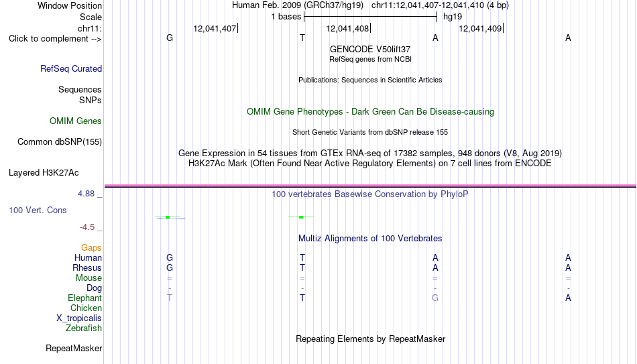Select the Zebrafish species label
The image size is (637, 364).
84,328
